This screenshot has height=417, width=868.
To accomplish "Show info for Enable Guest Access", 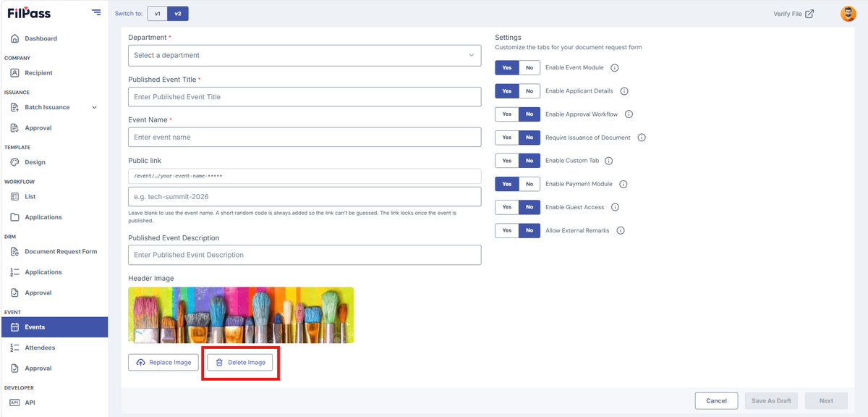I will [615, 207].
